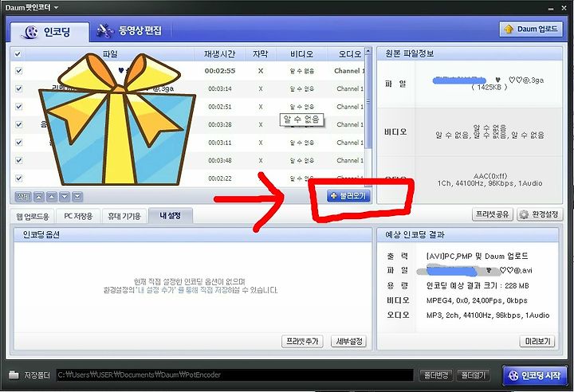Uncheck the file with duration 00:03:48

point(18,160)
